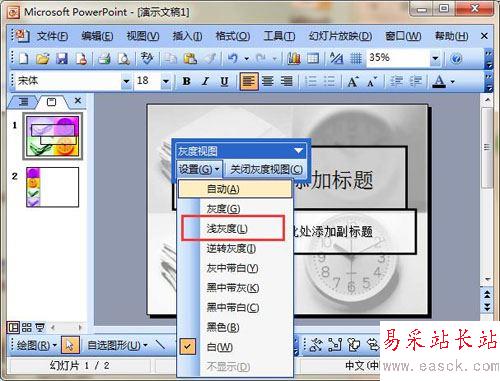Open the font size 18 dropdown
This screenshot has width=500, height=381.
tap(166, 81)
